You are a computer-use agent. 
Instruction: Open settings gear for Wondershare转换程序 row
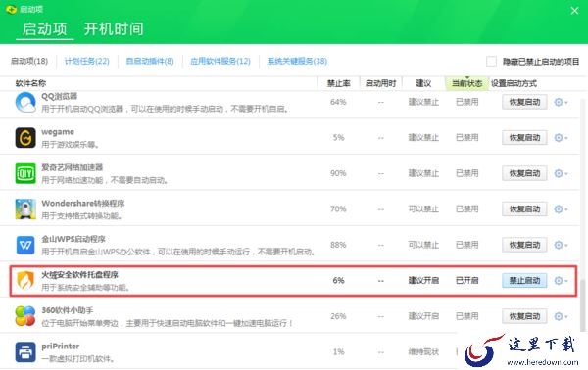pos(561,208)
